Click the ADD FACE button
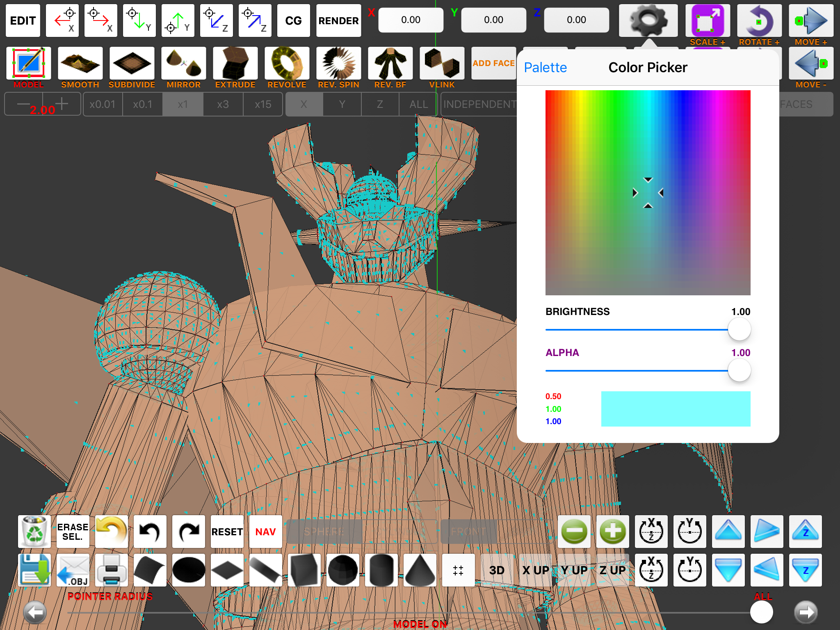 click(x=494, y=63)
